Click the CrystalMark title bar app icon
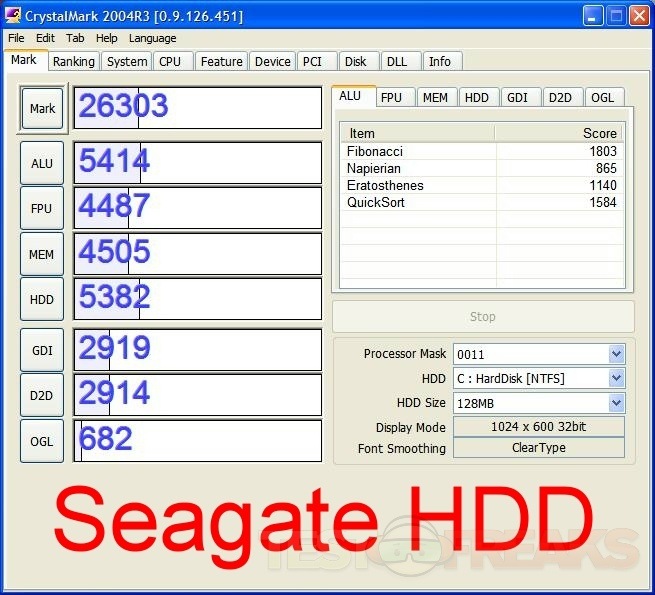The image size is (655, 595). coord(13,16)
